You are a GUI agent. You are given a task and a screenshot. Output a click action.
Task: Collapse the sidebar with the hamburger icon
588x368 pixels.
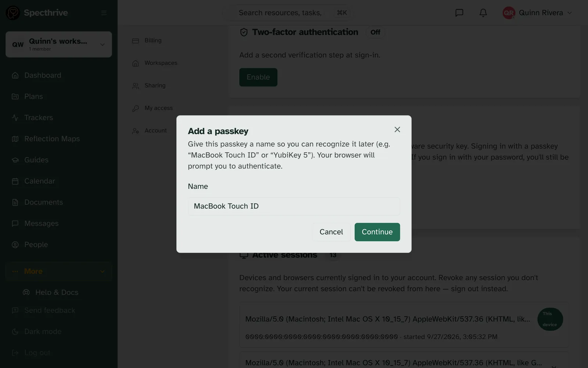(104, 13)
